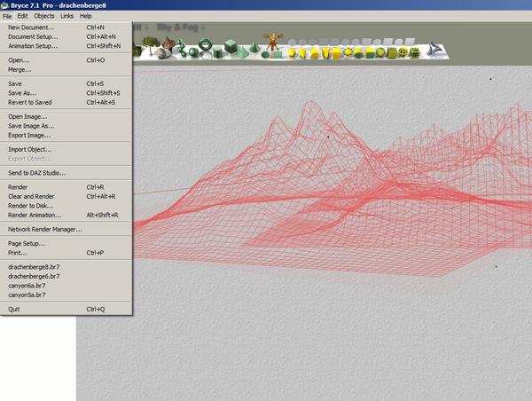The image size is (532, 401).
Task: Create a green cone primitive
Action: (254, 48)
